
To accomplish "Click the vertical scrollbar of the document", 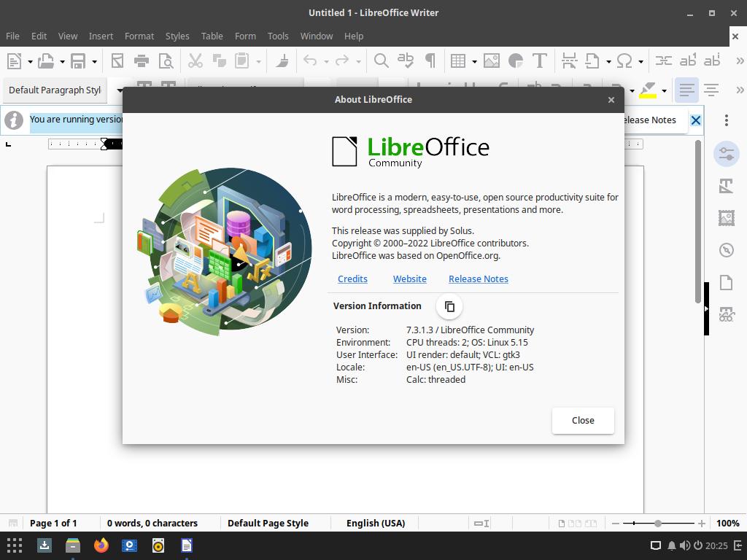I will click(698, 222).
